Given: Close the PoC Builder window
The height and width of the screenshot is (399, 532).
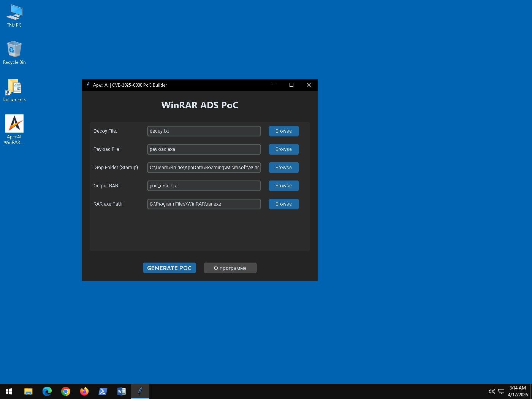Looking at the screenshot, I should (309, 85).
